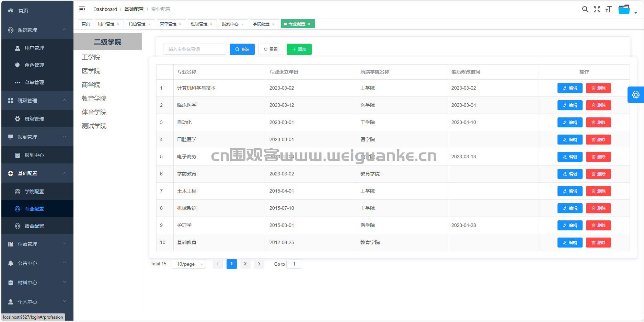The height and width of the screenshot is (322, 644).
Task: Click the 学院配置 gear icon
Action: pos(18,192)
